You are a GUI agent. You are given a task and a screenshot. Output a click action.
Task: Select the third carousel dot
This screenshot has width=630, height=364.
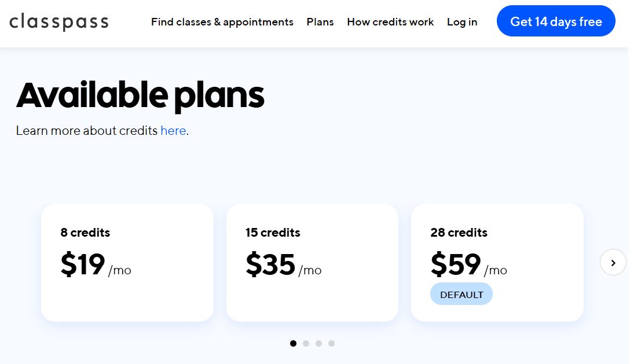point(318,343)
